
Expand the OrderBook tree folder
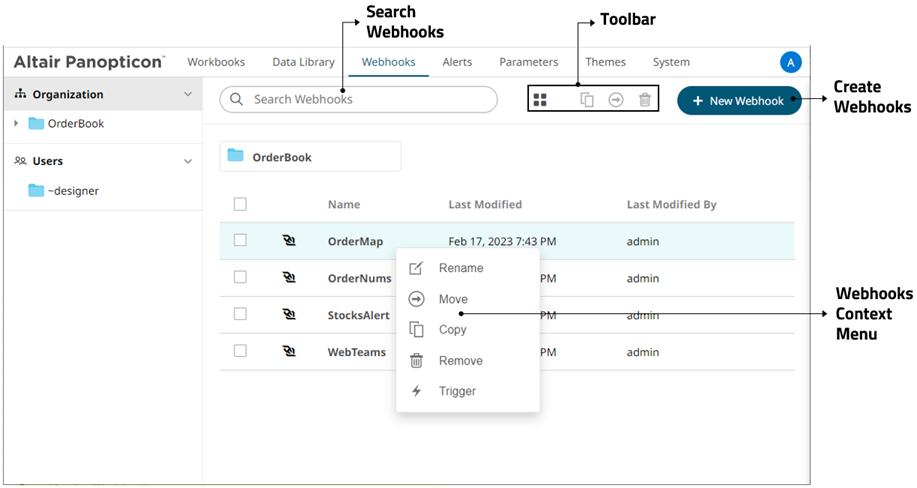pyautogui.click(x=16, y=124)
